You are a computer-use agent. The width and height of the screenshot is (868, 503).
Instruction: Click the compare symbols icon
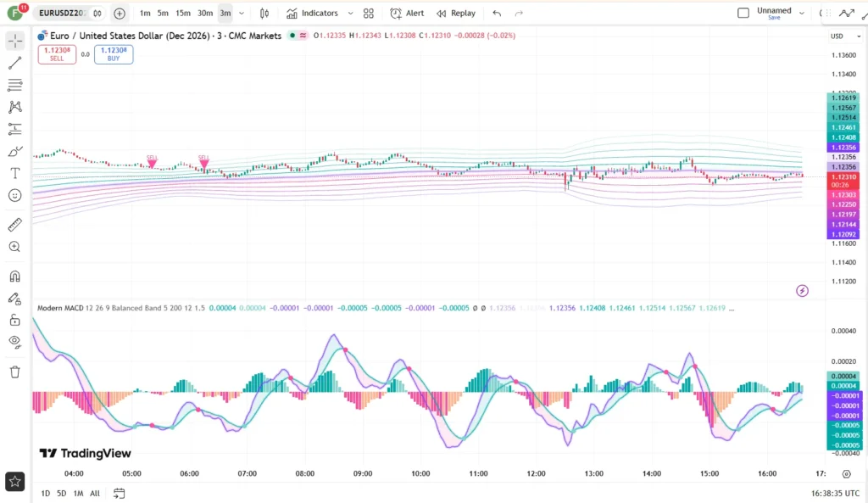pyautogui.click(x=97, y=14)
